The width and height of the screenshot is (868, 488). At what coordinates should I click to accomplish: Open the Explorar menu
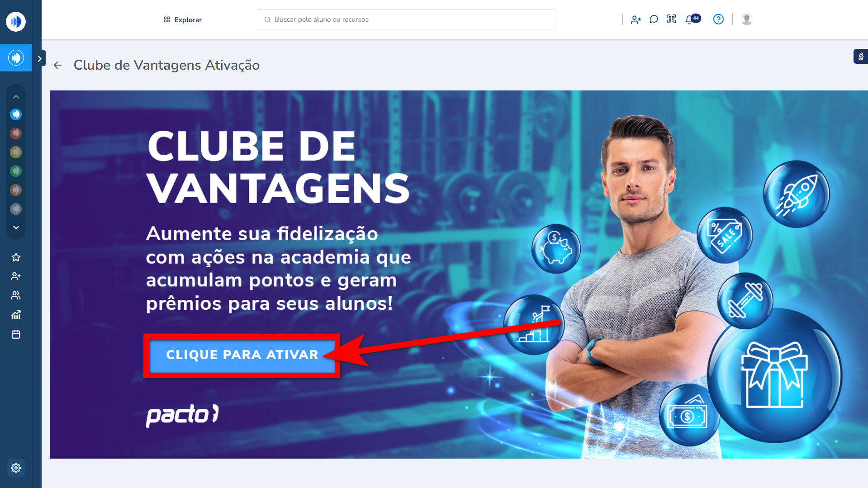pos(183,19)
